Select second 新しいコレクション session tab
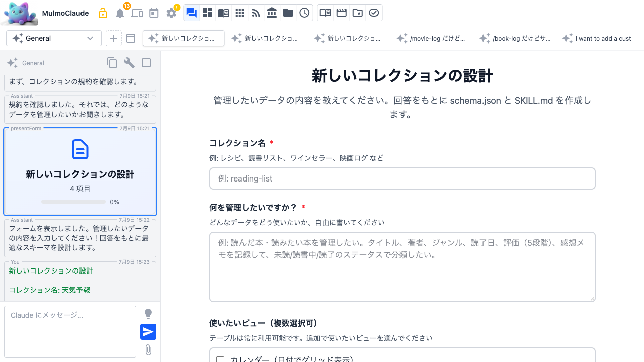This screenshot has width=644, height=362. (x=265, y=38)
